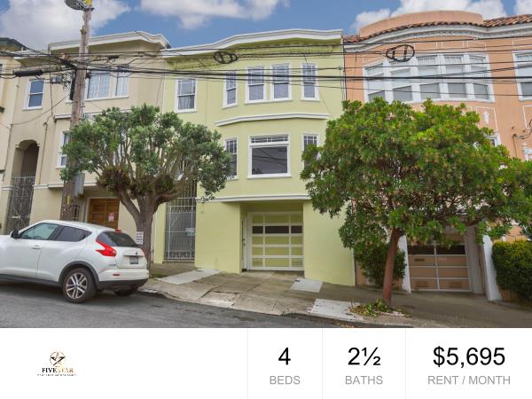Click the BEDS label text
Viewport: 532px width, 399px height.
pos(285,380)
